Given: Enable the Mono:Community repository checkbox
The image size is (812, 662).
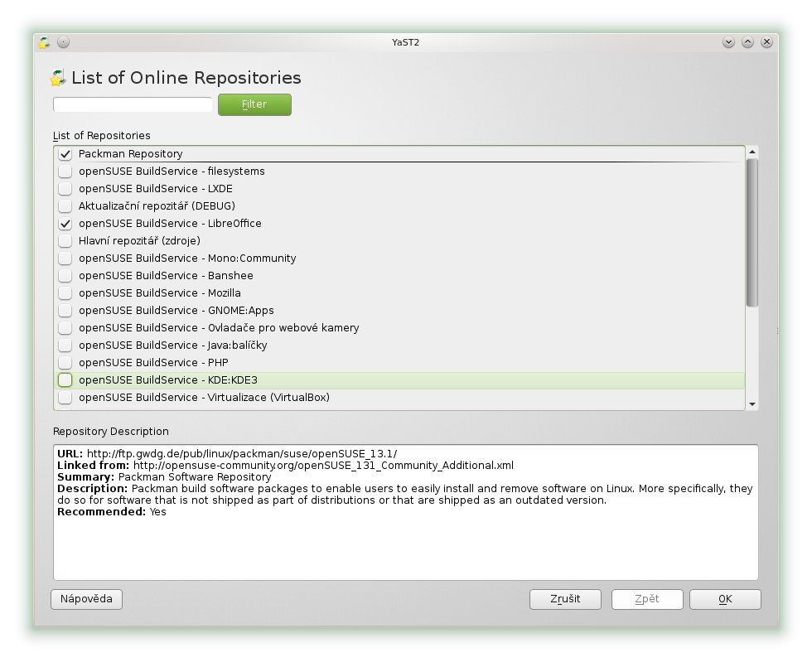Looking at the screenshot, I should 65,259.
